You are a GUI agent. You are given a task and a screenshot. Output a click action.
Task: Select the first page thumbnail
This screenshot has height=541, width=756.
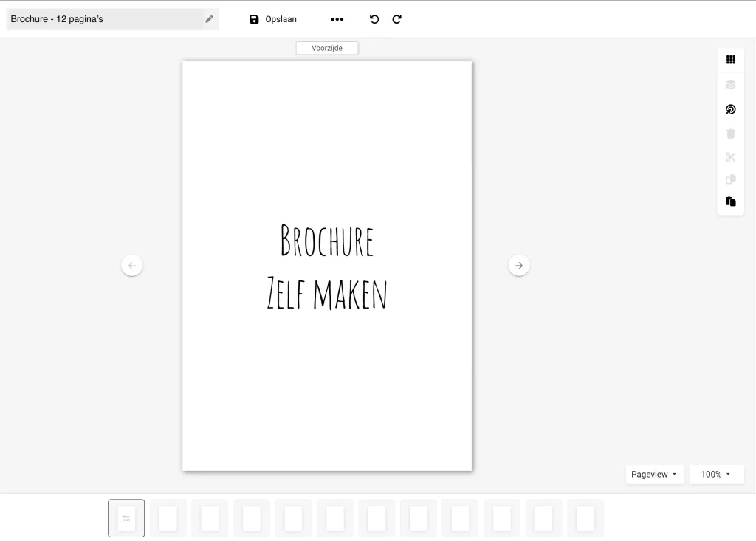126,518
